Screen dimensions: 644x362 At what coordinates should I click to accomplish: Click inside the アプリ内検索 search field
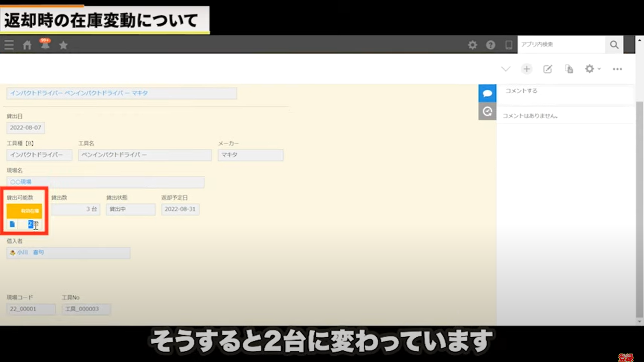562,44
